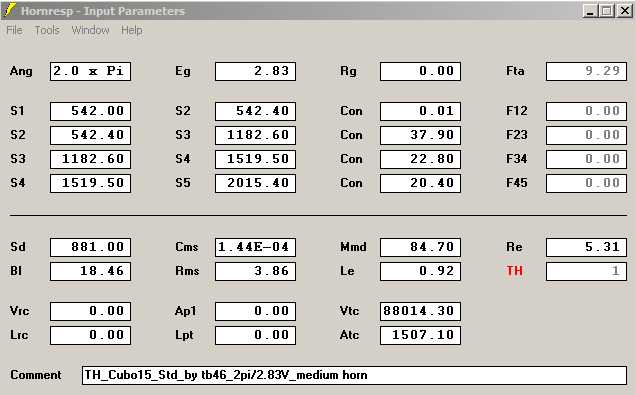Click the S4 field in the Con 22.80 row

point(256,159)
